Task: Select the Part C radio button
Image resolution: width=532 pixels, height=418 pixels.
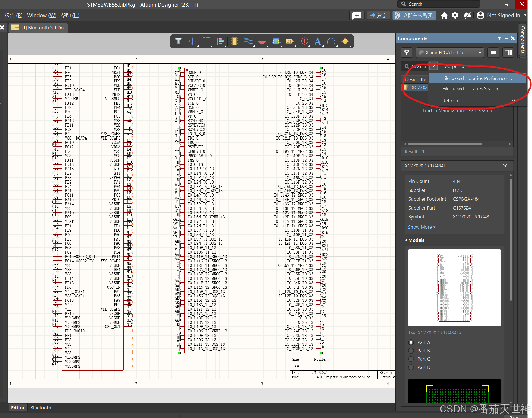Action: tap(411, 359)
